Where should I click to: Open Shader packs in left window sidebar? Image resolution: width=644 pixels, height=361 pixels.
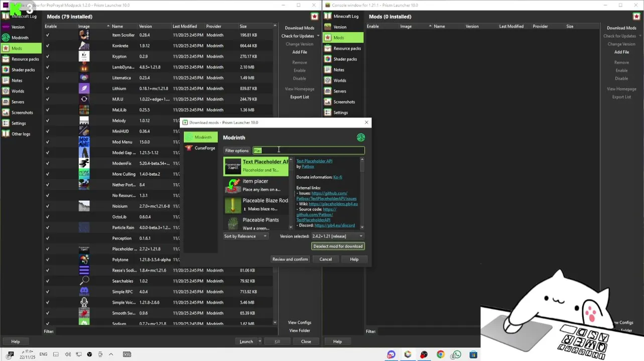pos(23,70)
